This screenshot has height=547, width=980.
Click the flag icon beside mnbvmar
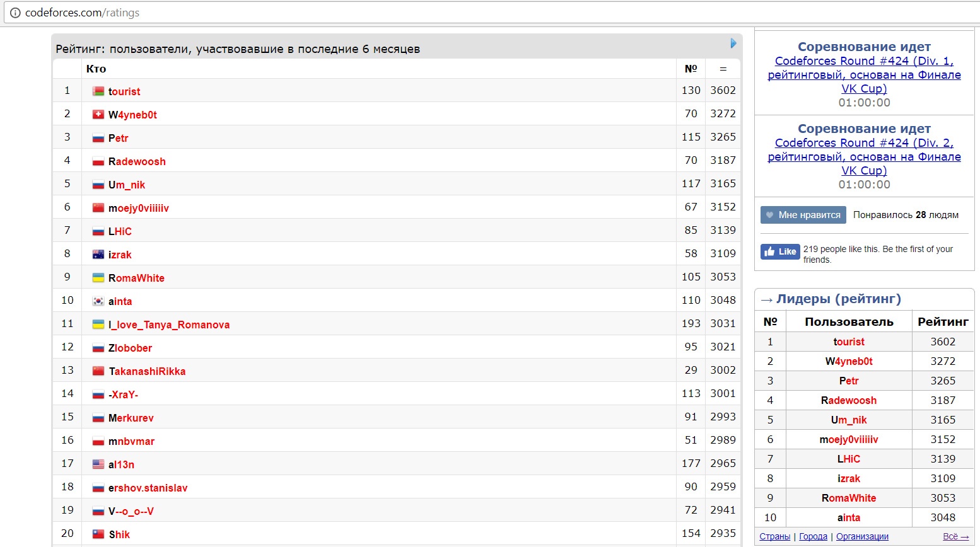click(98, 441)
